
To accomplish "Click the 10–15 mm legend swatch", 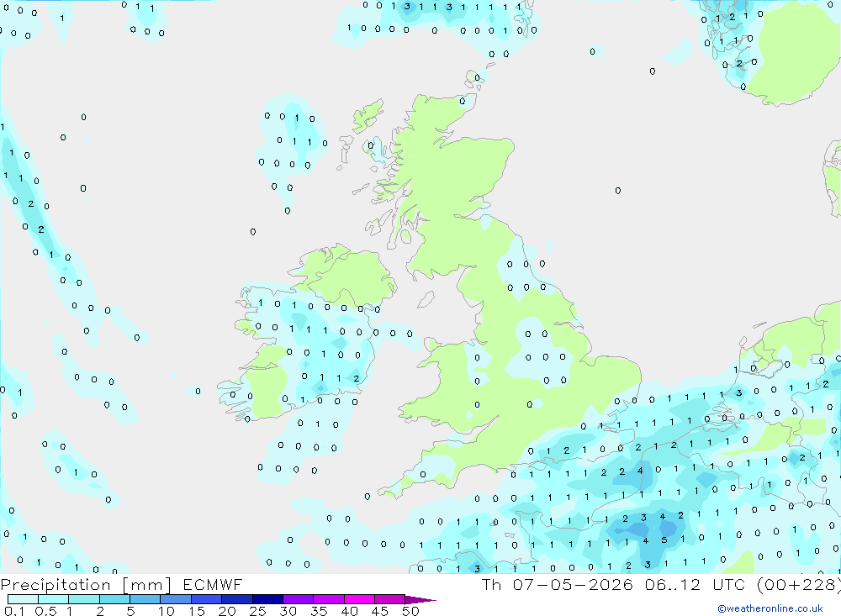I will 176,599.
